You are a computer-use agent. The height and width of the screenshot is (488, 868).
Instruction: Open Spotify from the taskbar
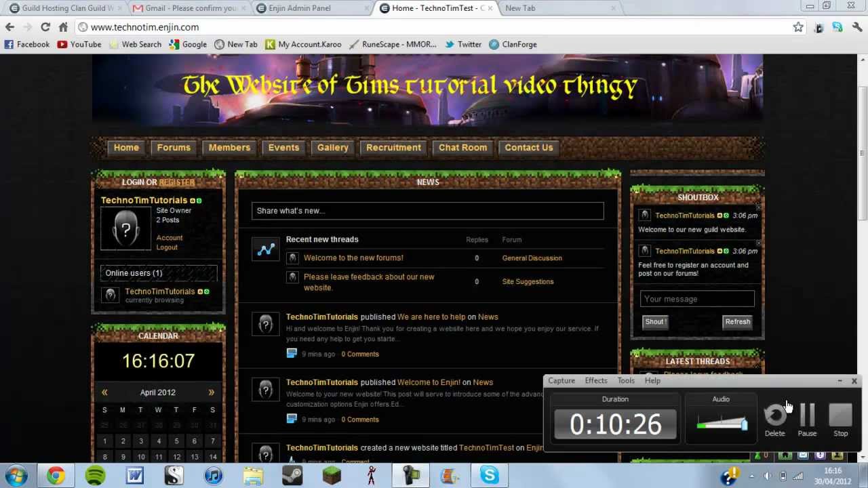(x=96, y=476)
